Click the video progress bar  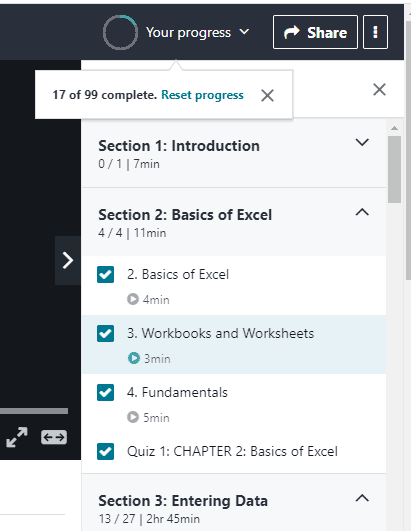click(x=34, y=411)
